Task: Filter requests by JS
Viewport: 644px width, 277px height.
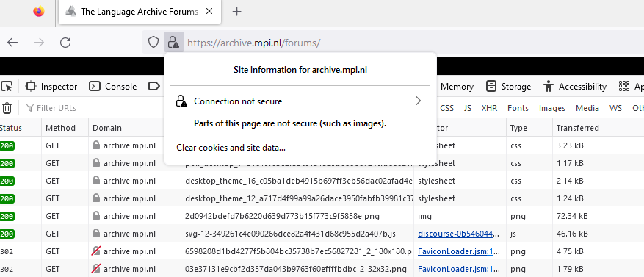Action: point(467,108)
